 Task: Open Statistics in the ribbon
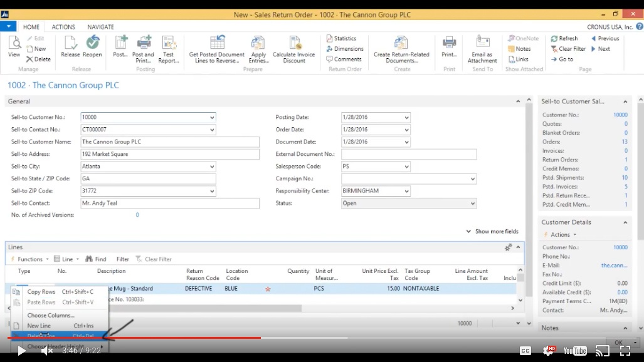tap(341, 38)
